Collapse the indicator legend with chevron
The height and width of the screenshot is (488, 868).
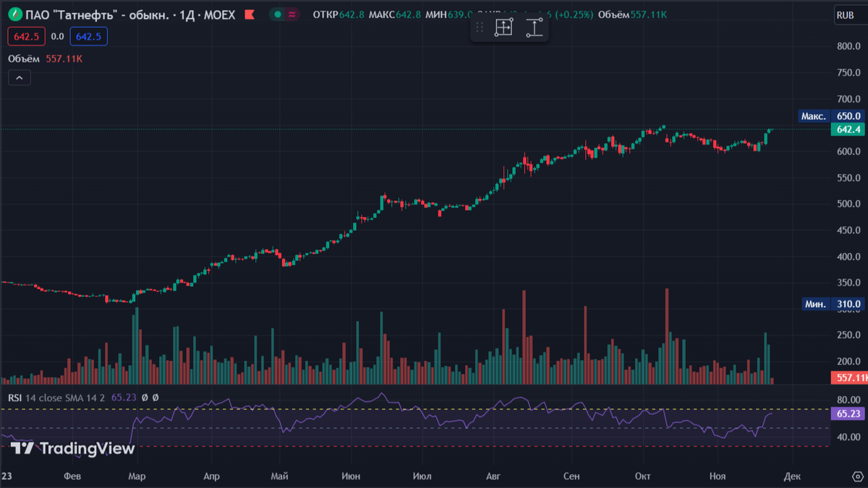click(x=20, y=77)
